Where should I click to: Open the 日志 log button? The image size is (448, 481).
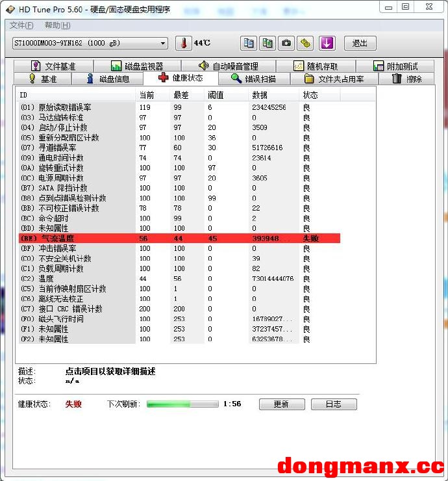click(x=334, y=404)
